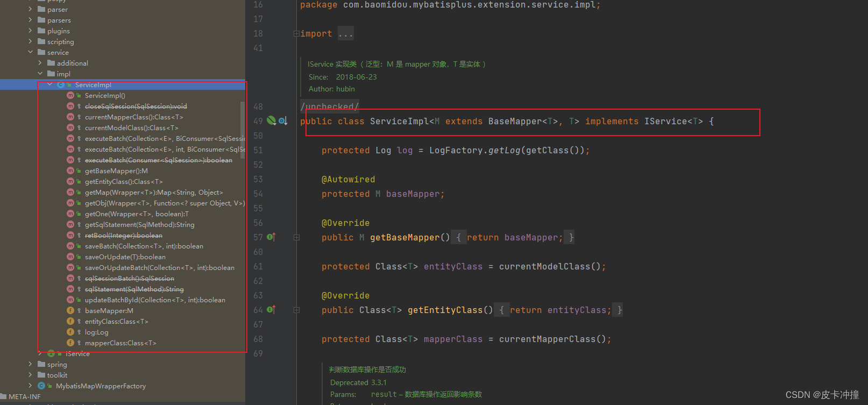The width and height of the screenshot is (868, 405).
Task: Expand the IService node
Action: (40, 354)
